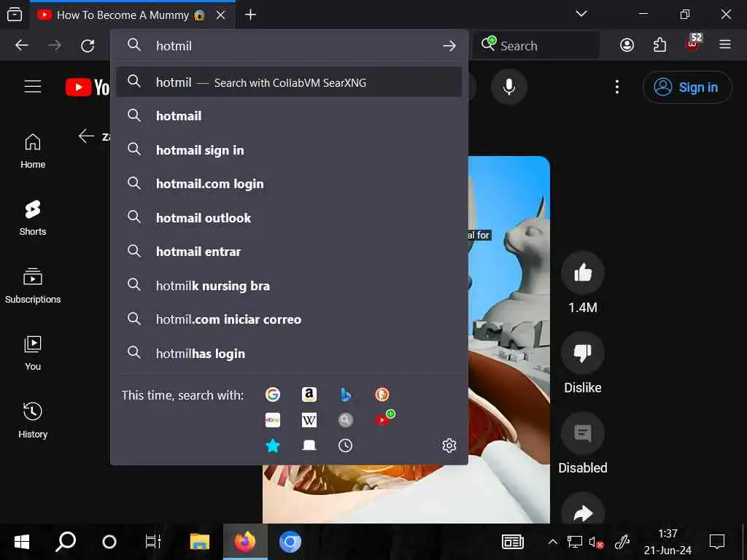This screenshot has height=560, width=747.
Task: Search bookmarks via the star icon
Action: click(273, 446)
